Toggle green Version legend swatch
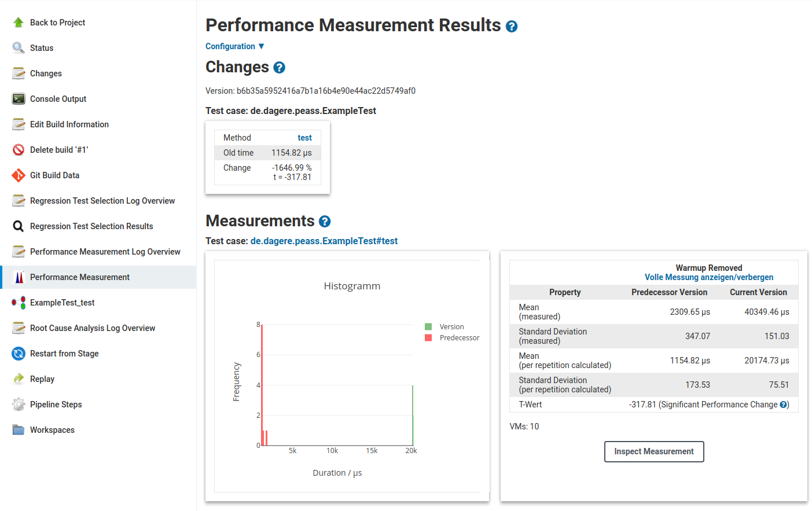The height and width of the screenshot is (511, 812). click(x=428, y=327)
